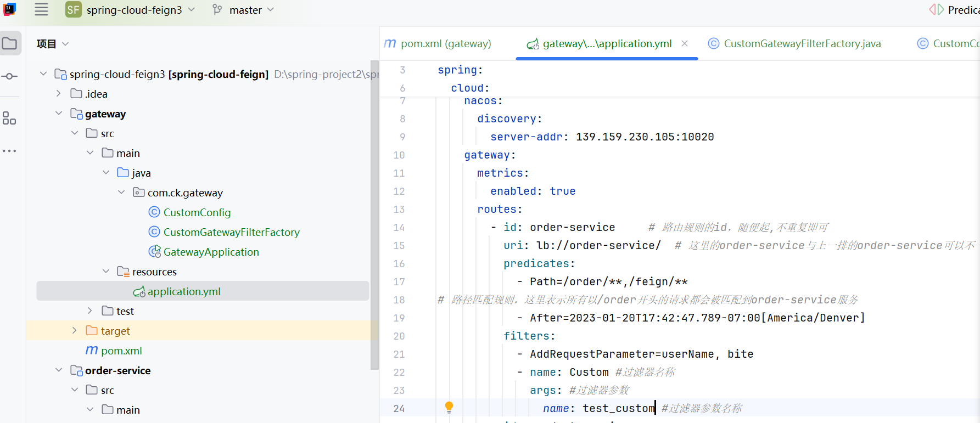Viewport: 980px width, 423px height.
Task: Click the After= predicate line text
Action: 697,318
